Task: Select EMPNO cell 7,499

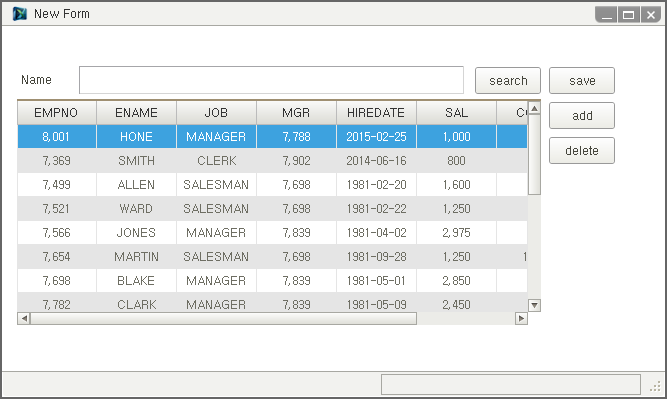Action: (x=57, y=185)
